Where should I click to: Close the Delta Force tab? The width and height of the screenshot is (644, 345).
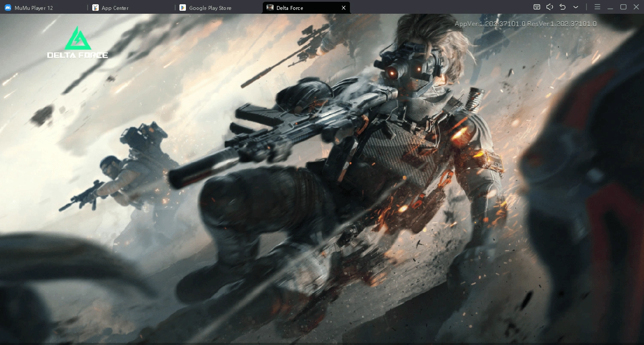point(343,7)
